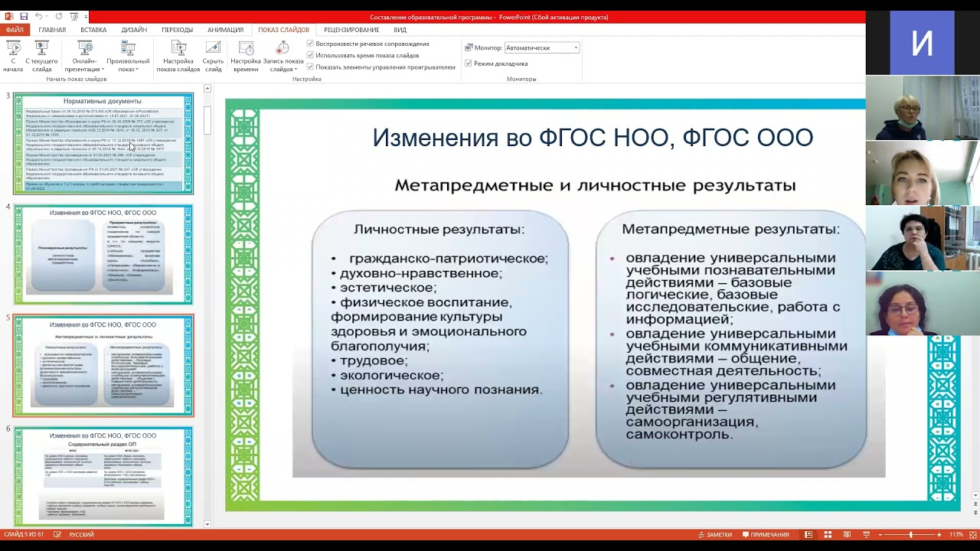Screen dimensions: 980x551
Task: Start slideshow from current slide
Action: [x=41, y=57]
